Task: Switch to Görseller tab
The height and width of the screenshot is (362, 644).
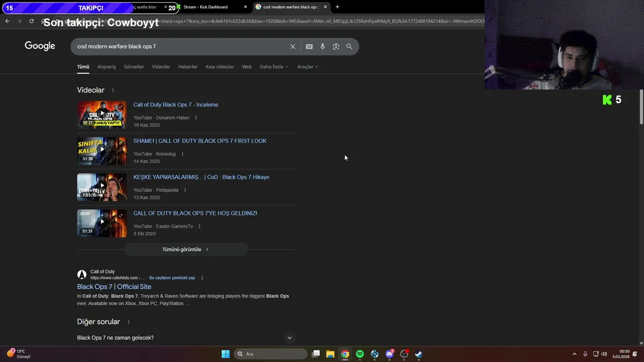Action: click(134, 67)
